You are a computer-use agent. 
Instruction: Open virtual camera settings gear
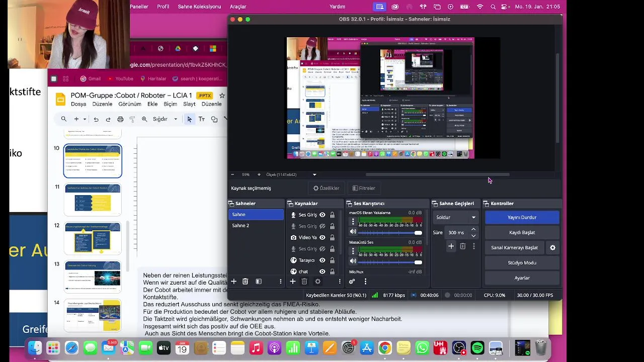(x=552, y=247)
